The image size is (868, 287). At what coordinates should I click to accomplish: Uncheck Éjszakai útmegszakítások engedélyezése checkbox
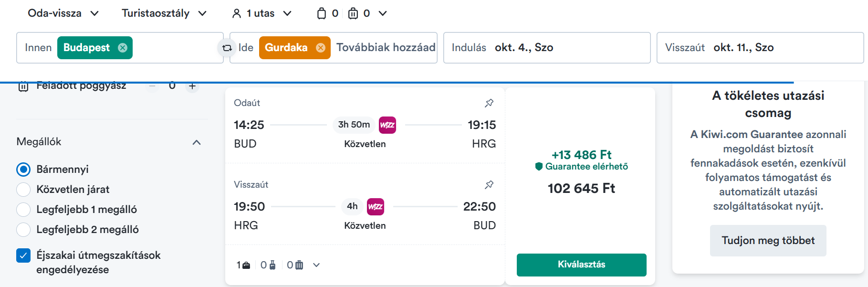click(23, 255)
